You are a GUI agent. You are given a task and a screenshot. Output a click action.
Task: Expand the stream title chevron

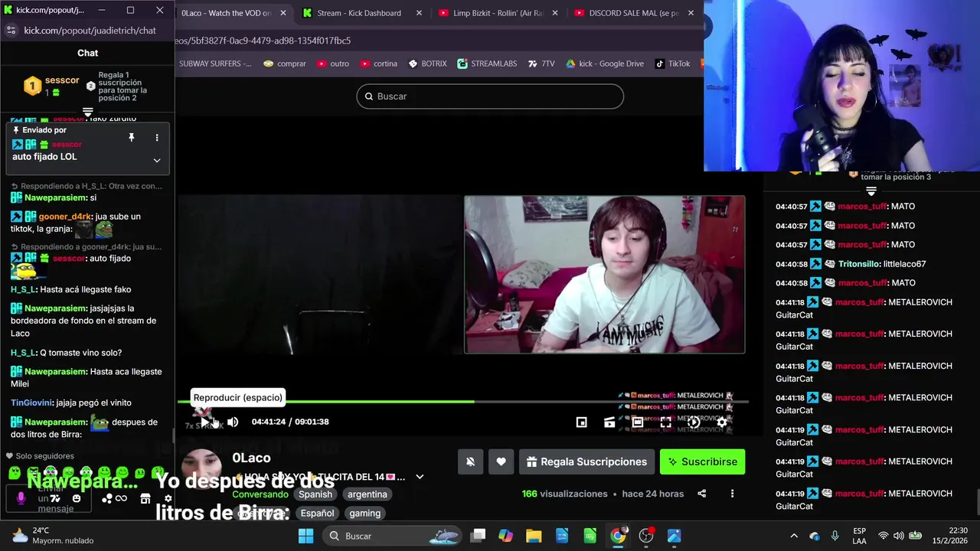tap(420, 477)
